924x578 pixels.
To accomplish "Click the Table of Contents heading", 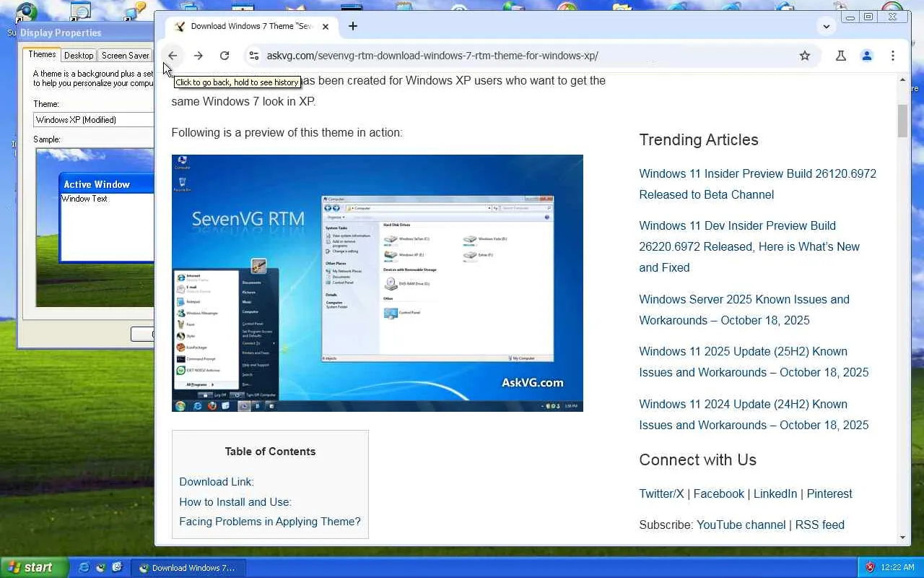I will (x=270, y=452).
